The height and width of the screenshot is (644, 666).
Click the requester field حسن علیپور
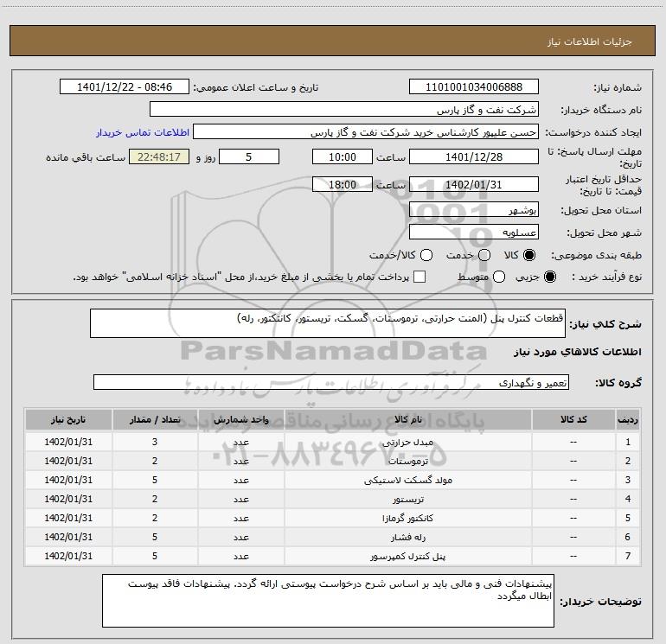[366, 132]
